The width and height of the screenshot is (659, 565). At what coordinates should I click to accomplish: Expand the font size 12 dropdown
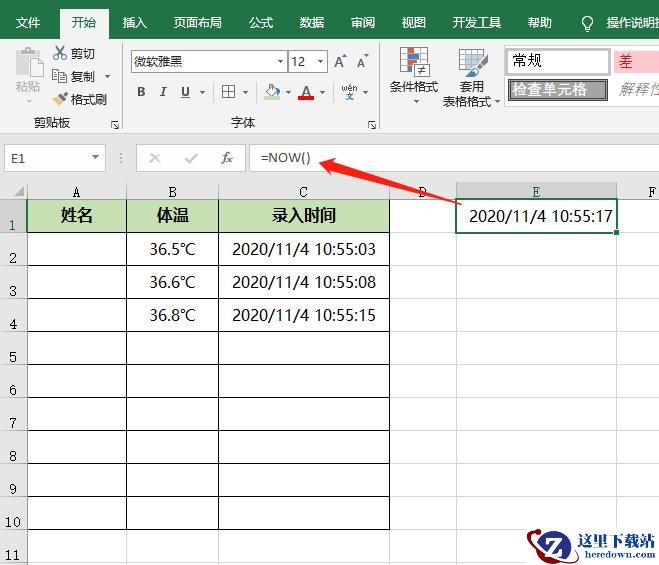[x=321, y=62]
